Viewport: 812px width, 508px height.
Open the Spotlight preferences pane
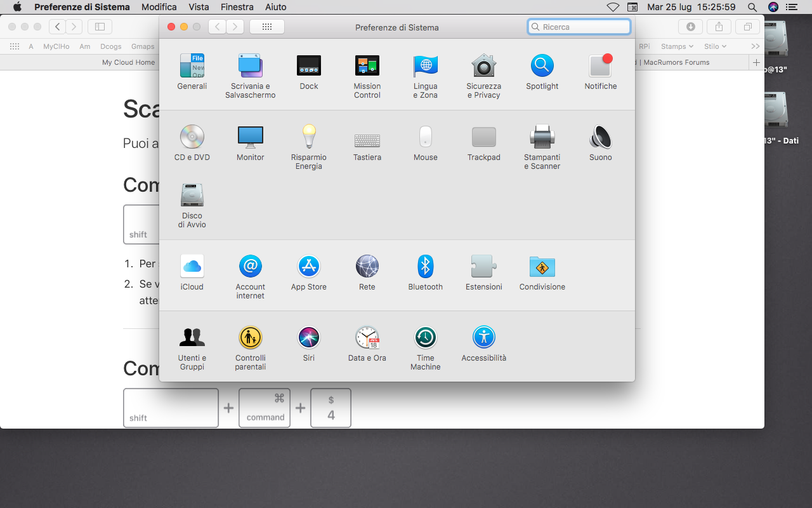tap(542, 72)
